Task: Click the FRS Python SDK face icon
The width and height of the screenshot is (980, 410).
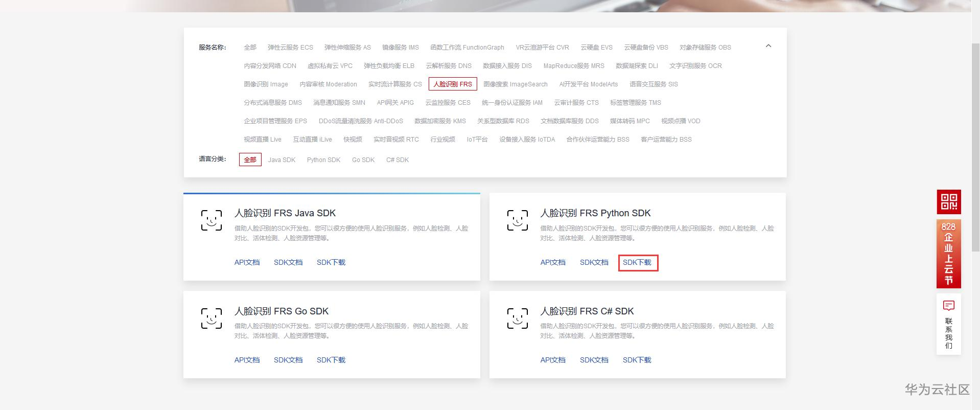Action: click(518, 220)
